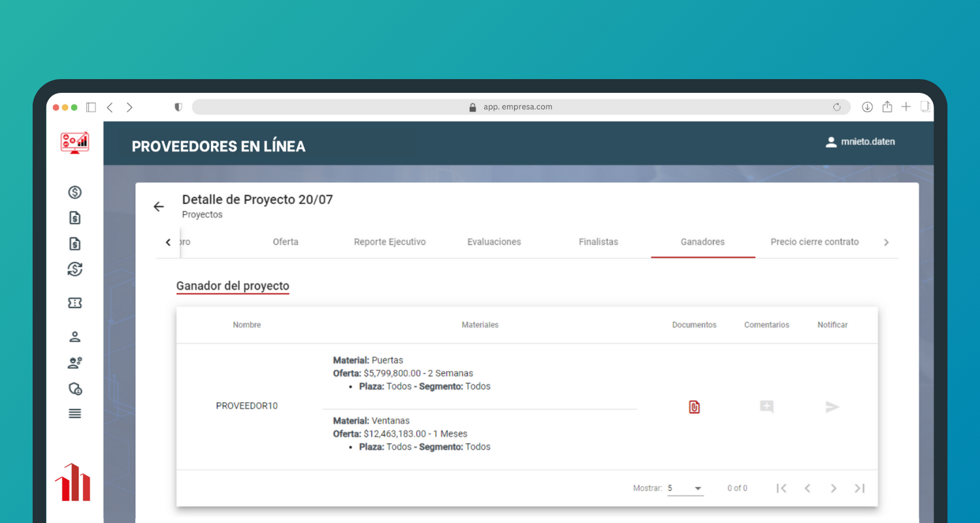The width and height of the screenshot is (980, 523).
Task: Click the currency exchange sync icon
Action: point(75,269)
